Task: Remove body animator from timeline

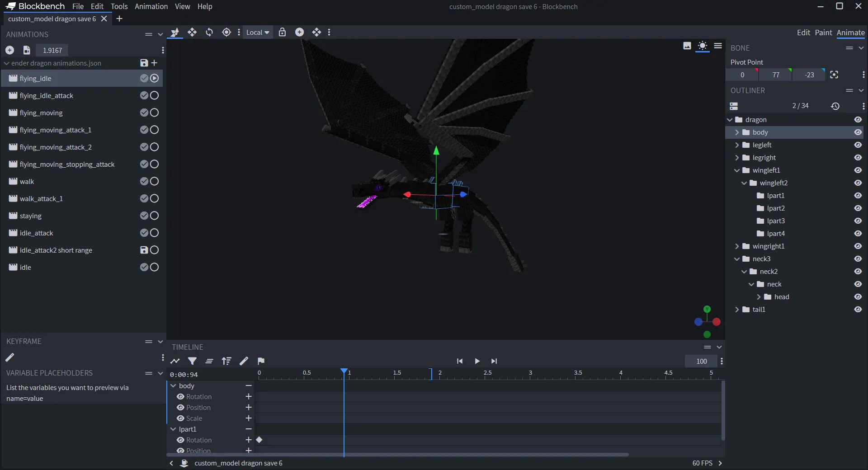Action: [x=249, y=385]
